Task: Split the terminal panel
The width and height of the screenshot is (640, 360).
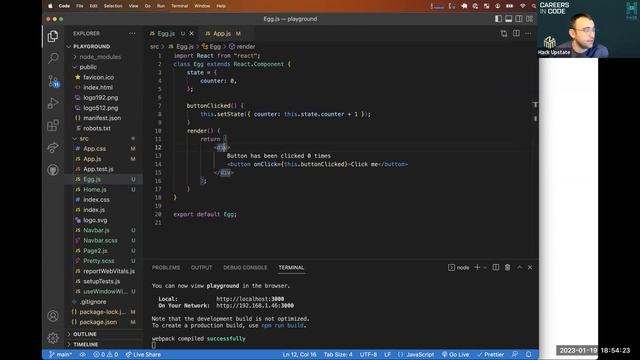Action: click(x=496, y=267)
